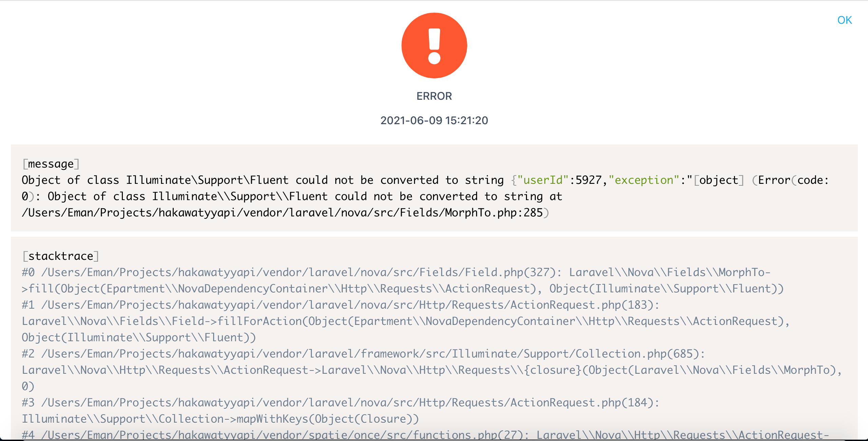Click the fillForAction method call in frame #1
The image size is (868, 441).
click(x=261, y=321)
